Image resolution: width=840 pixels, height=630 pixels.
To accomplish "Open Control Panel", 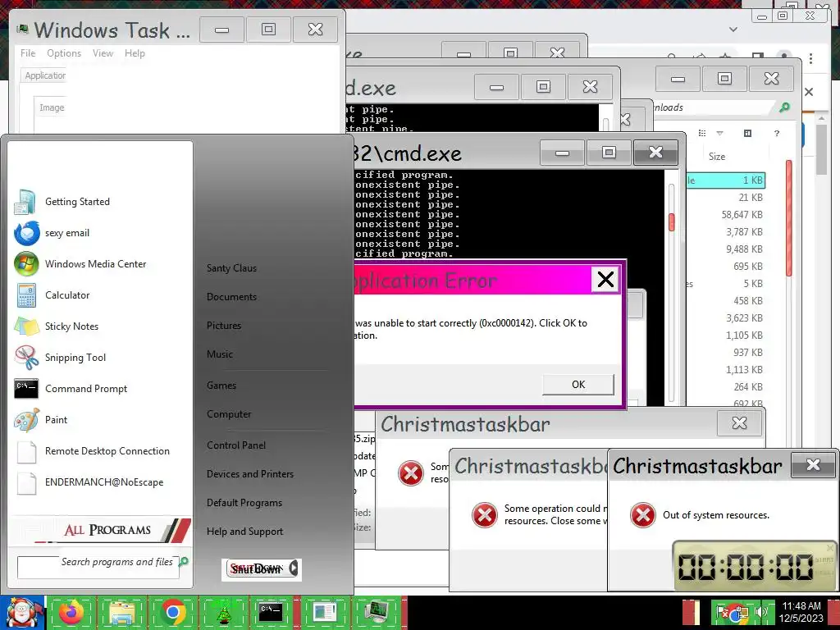I will pyautogui.click(x=236, y=445).
